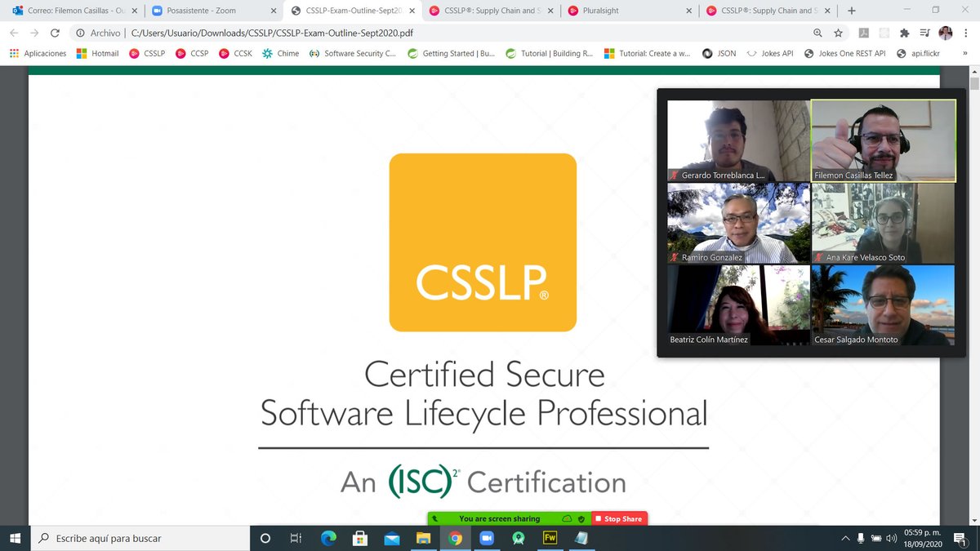Viewport: 980px width, 551px height.
Task: Open the Jokes One REST API bookmark
Action: 844,53
